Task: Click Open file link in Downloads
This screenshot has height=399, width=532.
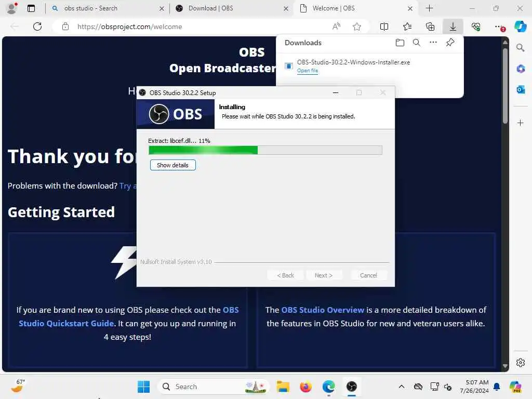Action: 308,71
